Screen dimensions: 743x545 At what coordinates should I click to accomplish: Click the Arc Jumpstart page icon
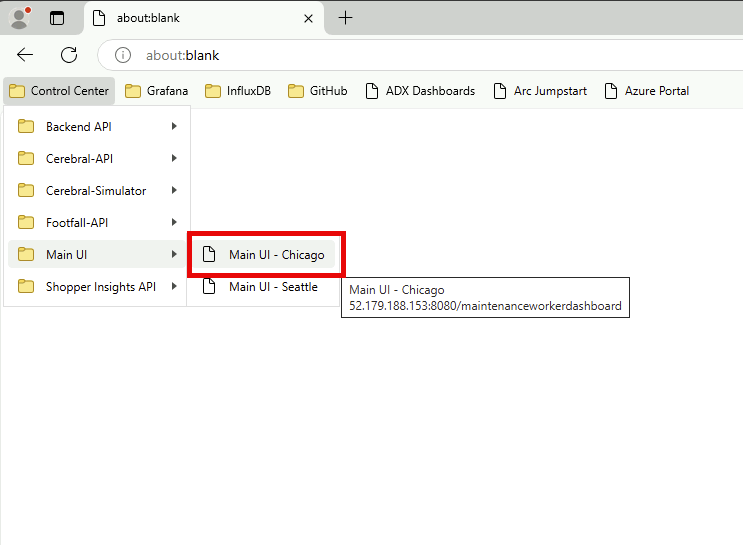click(500, 91)
